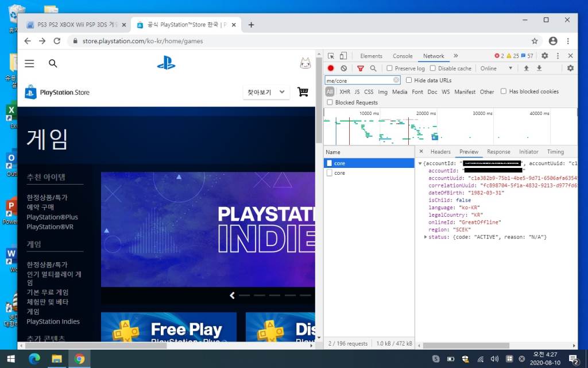
Task: Switch to the Console tab
Action: coord(403,56)
